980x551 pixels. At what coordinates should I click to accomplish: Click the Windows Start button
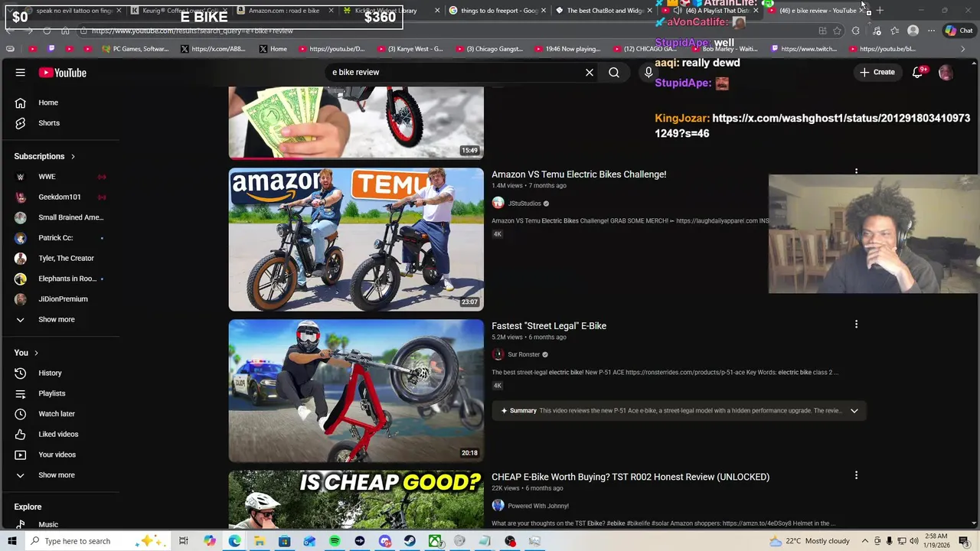click(x=11, y=541)
